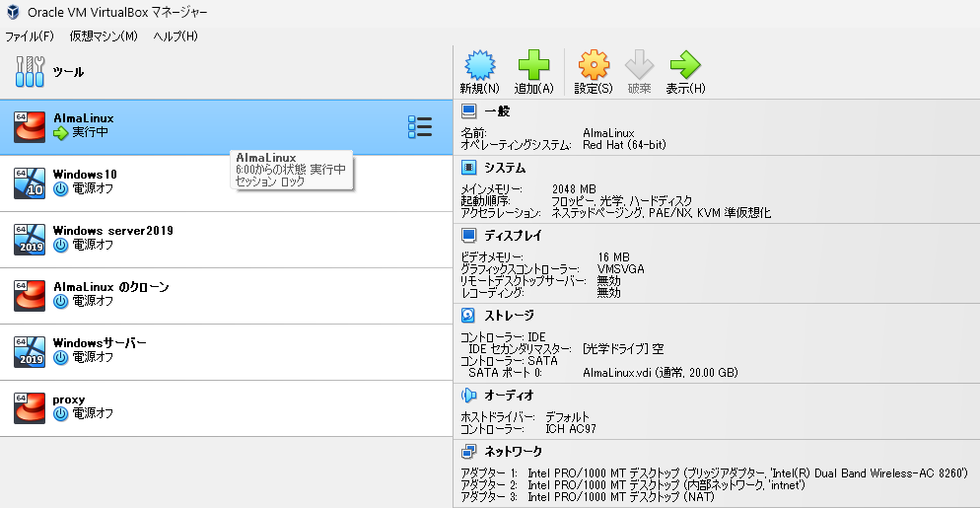This screenshot has width=980, height=508.
Task: Open 設定(S) settings gear icon
Action: point(594,64)
